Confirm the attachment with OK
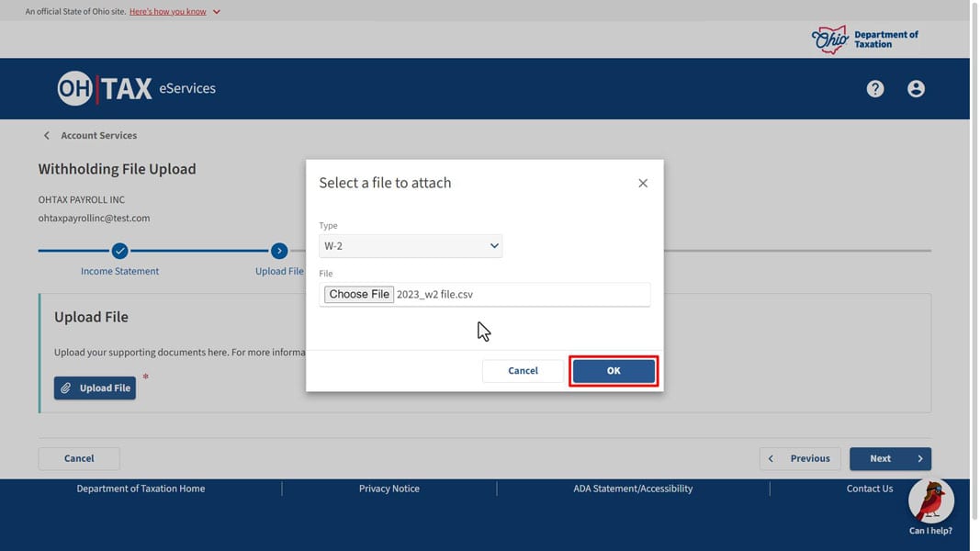 click(613, 371)
